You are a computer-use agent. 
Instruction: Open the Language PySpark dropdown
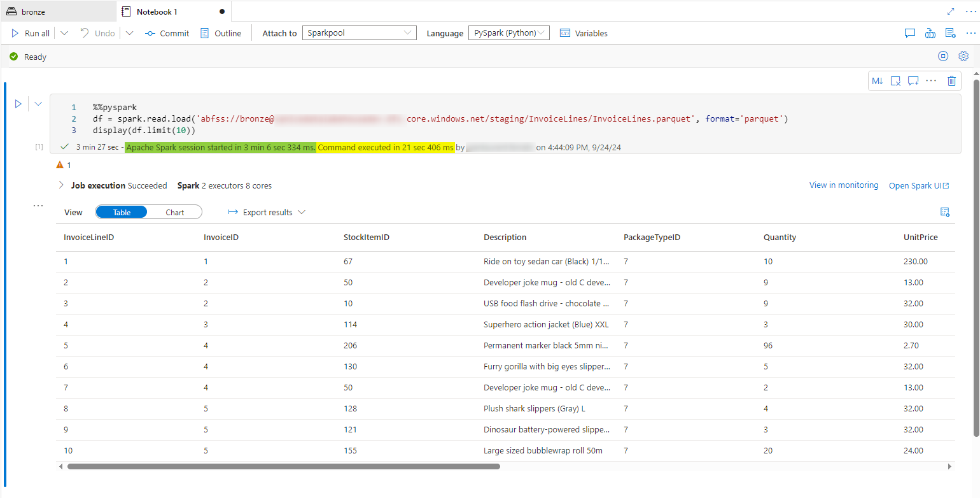click(509, 33)
